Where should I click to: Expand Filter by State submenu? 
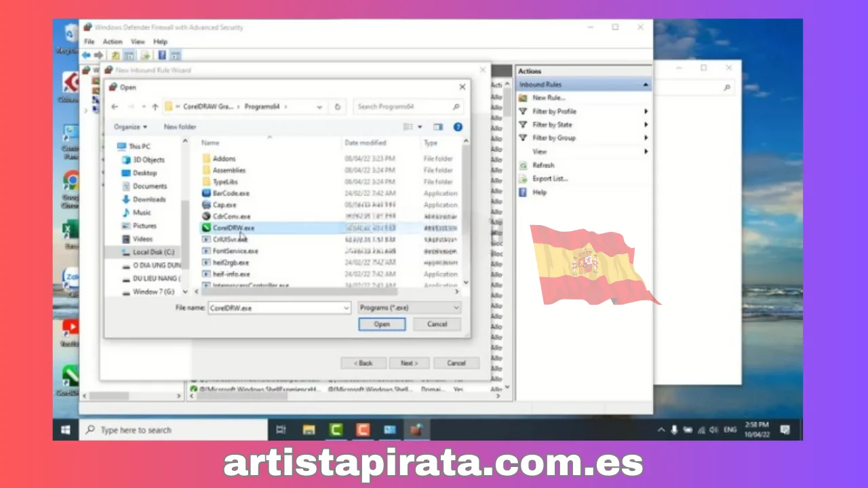click(646, 125)
